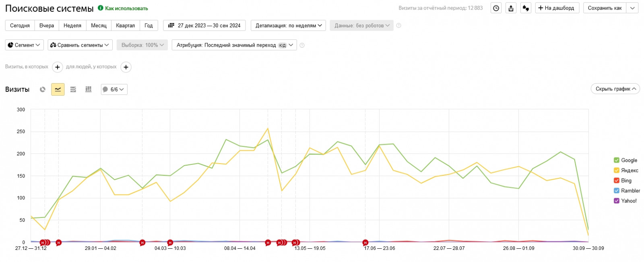Screen dimensions: 644x262
Task: Expand the Атрибуция dropdown
Action: (x=234, y=45)
